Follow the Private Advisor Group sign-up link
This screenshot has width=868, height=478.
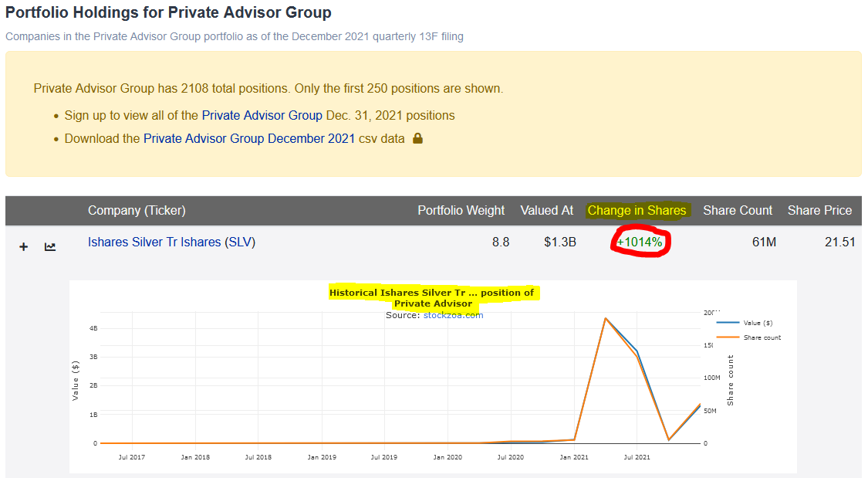pyautogui.click(x=262, y=115)
